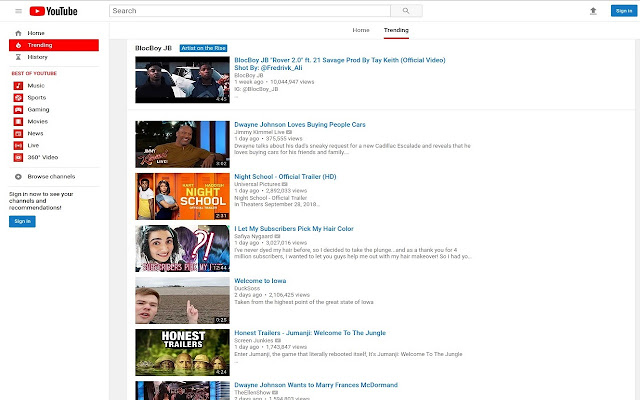Click the Trending flame icon
Viewport: 640px width, 400px height.
(18, 45)
